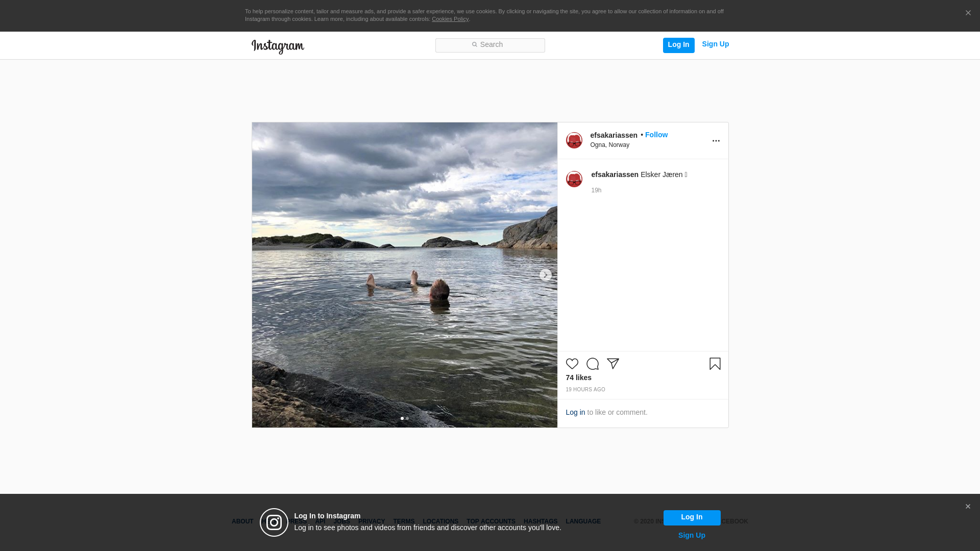Open the HASHTAGS footer link
The image size is (980, 551).
tap(541, 521)
